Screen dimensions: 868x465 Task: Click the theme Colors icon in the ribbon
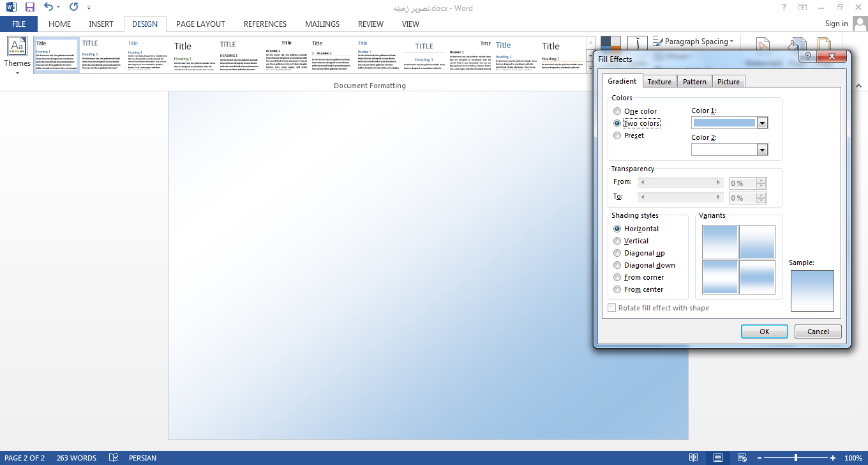click(611, 42)
